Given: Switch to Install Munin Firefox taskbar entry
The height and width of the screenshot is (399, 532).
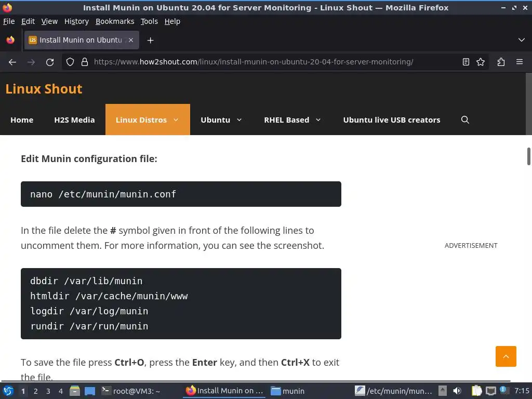Looking at the screenshot, I should (224, 391).
